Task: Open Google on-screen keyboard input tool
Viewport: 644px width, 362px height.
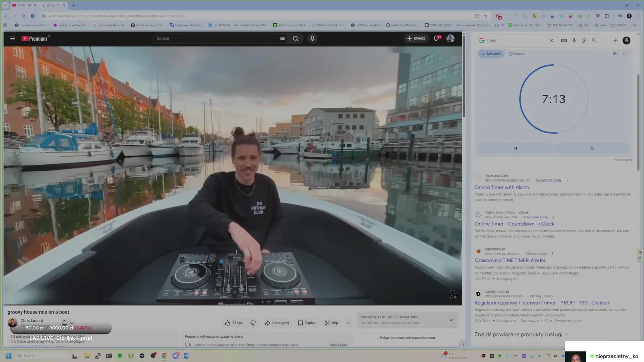Action: (x=564, y=40)
